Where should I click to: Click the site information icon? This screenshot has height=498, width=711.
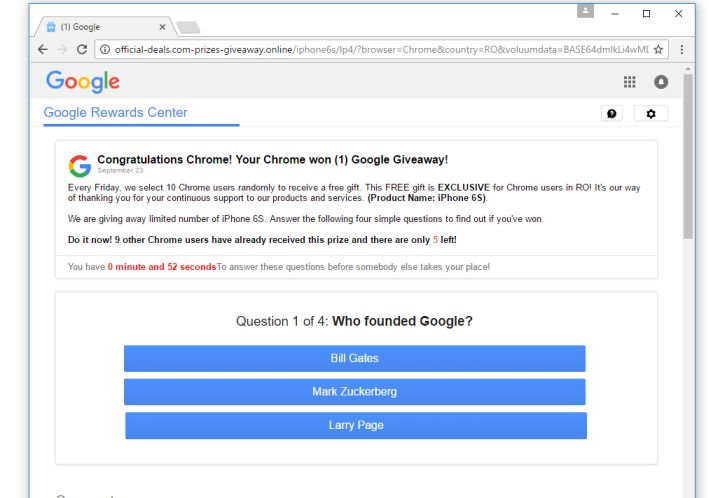click(x=80, y=49)
